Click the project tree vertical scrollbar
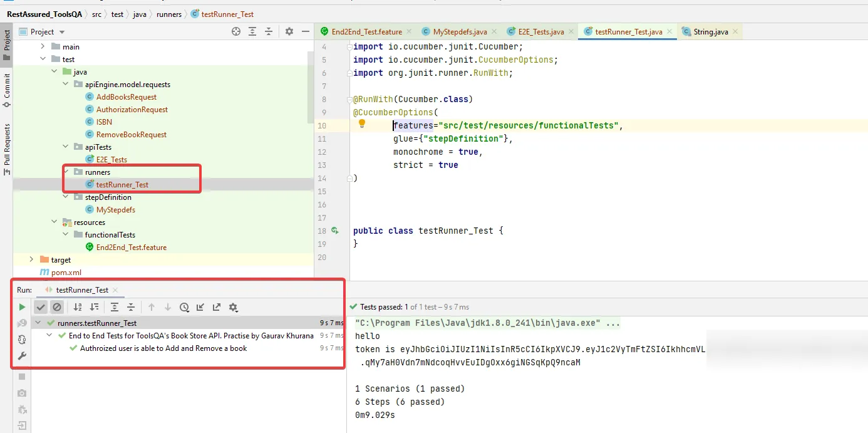 (x=311, y=88)
